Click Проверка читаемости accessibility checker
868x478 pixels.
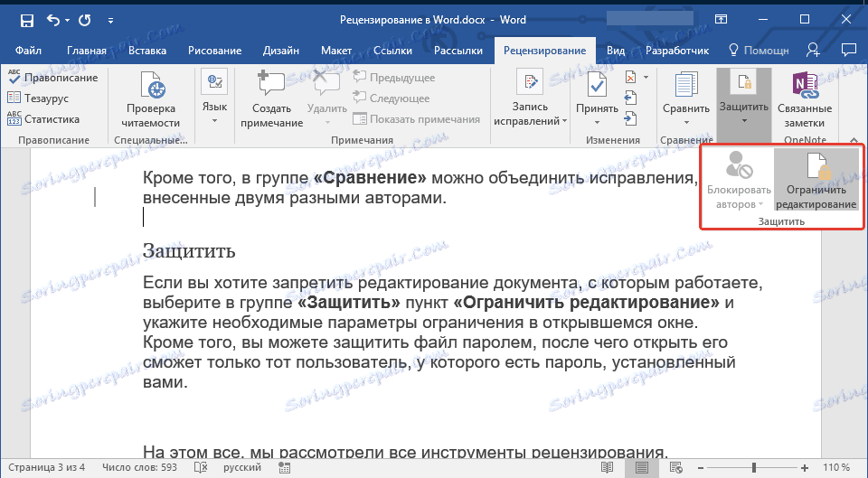pyautogui.click(x=151, y=99)
